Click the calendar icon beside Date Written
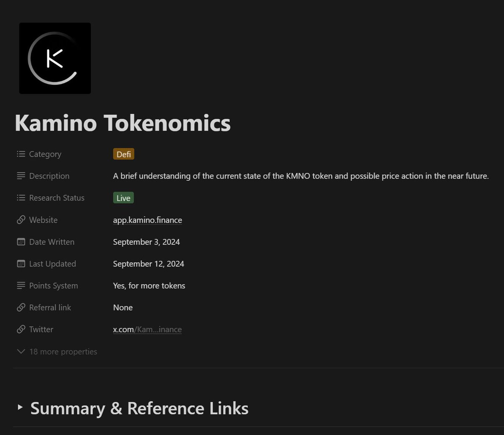 pos(21,242)
